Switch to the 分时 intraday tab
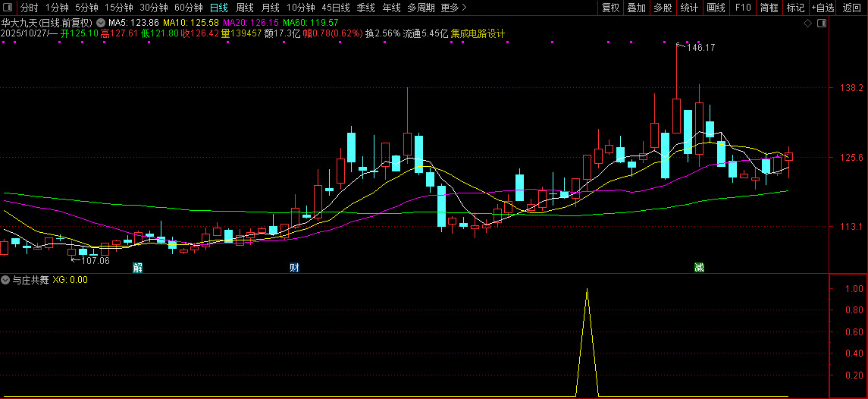The image size is (868, 399). [29, 8]
